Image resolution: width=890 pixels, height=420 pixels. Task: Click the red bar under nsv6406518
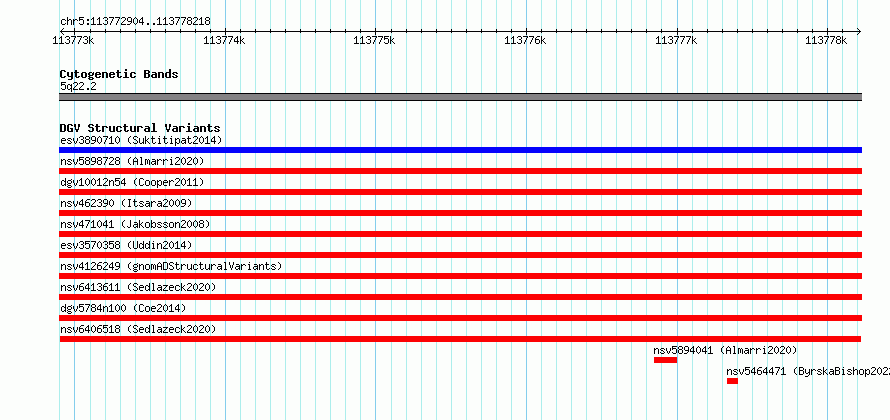(460, 339)
